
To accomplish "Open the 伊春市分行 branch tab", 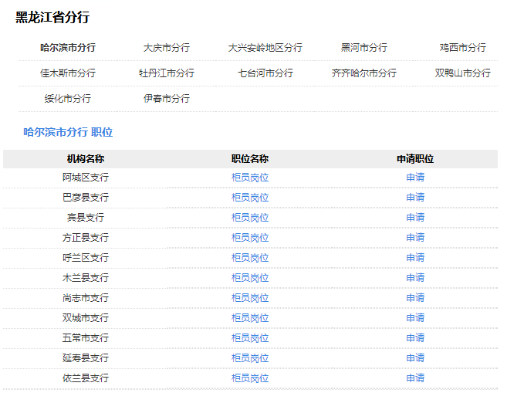I will (167, 98).
